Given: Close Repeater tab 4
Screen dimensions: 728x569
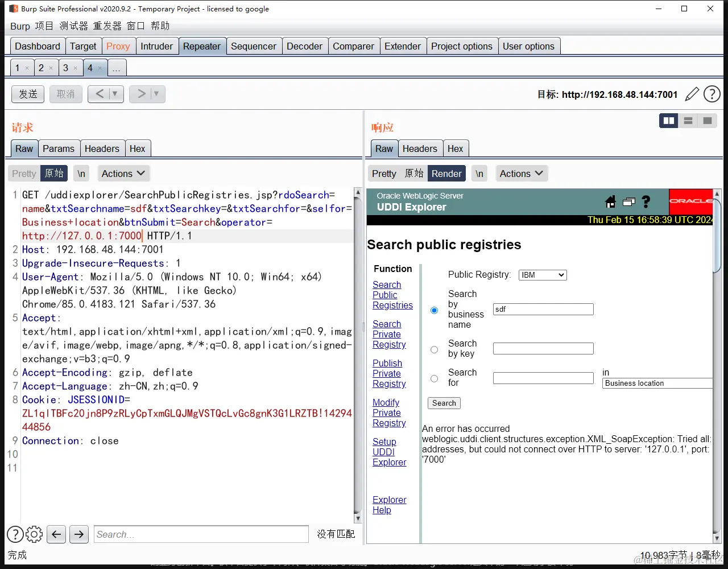Looking at the screenshot, I should click(x=100, y=68).
